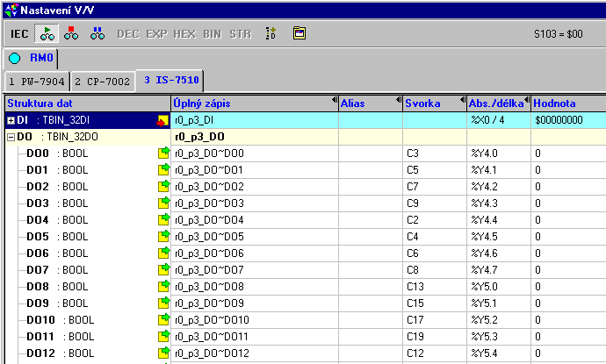Click the Nastavení V/V title bar icon
The image size is (606, 364).
click(11, 10)
